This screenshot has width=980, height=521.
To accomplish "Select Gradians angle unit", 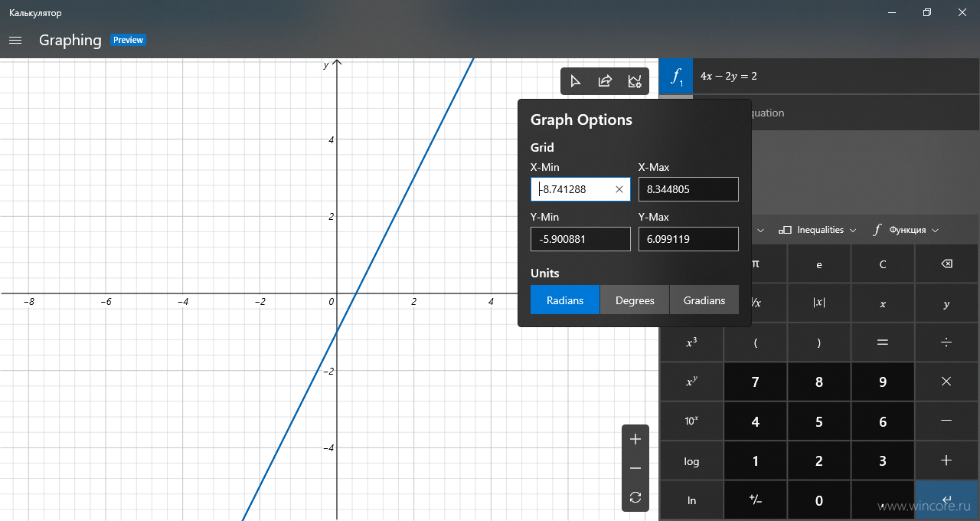I will (704, 300).
